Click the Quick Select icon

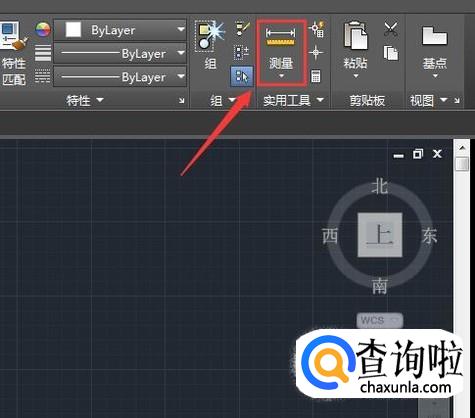[317, 30]
